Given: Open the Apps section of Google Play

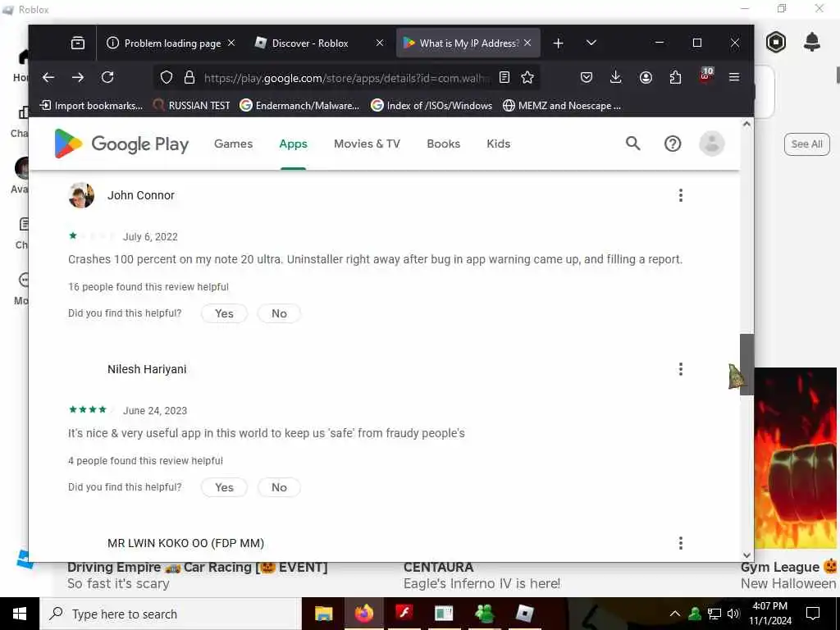Looking at the screenshot, I should click(x=293, y=144).
